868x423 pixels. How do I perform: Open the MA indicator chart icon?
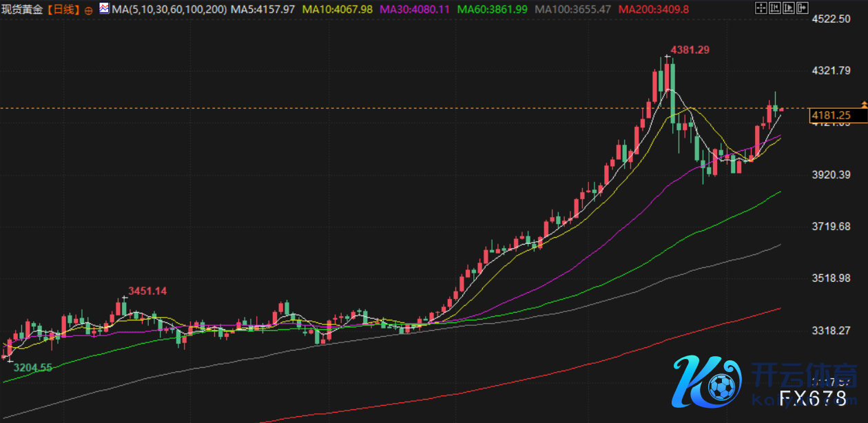104,9
